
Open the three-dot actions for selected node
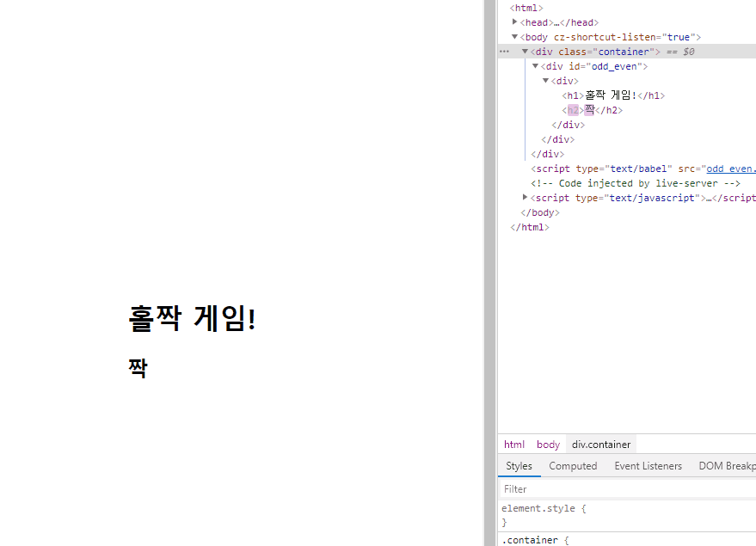[504, 52]
